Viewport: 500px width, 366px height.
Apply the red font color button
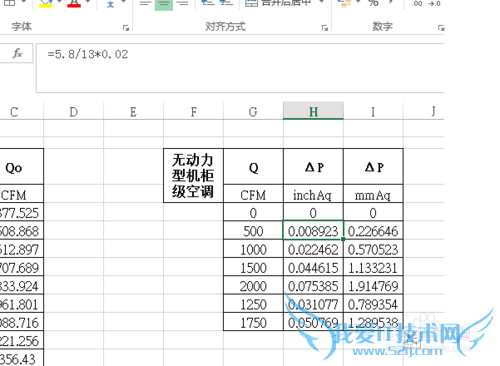tap(74, 3)
